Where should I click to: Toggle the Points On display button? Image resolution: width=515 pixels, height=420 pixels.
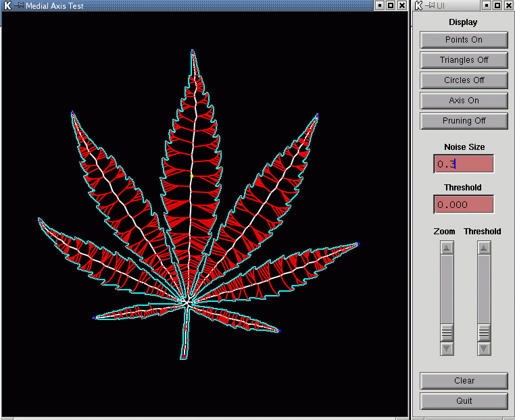(x=464, y=40)
